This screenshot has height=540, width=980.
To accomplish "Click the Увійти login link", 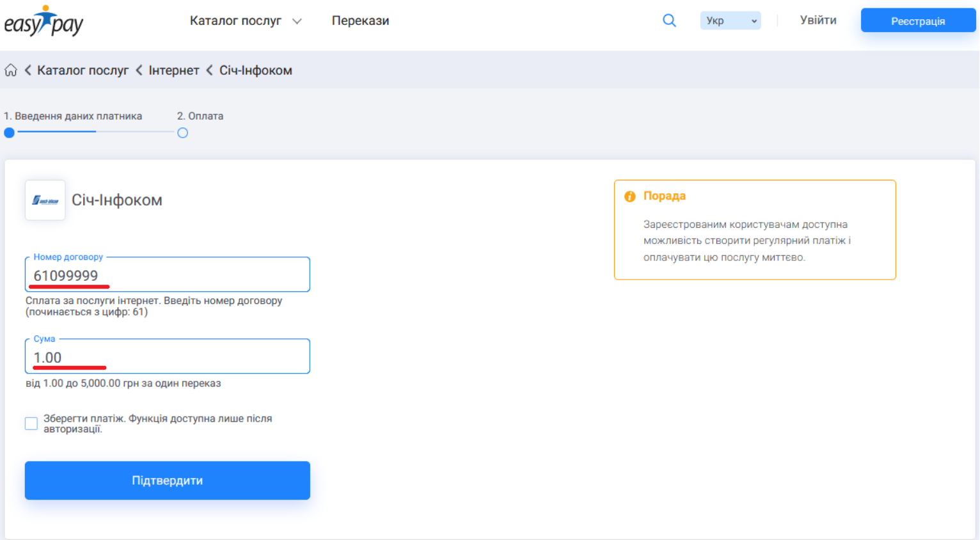I will pos(818,20).
